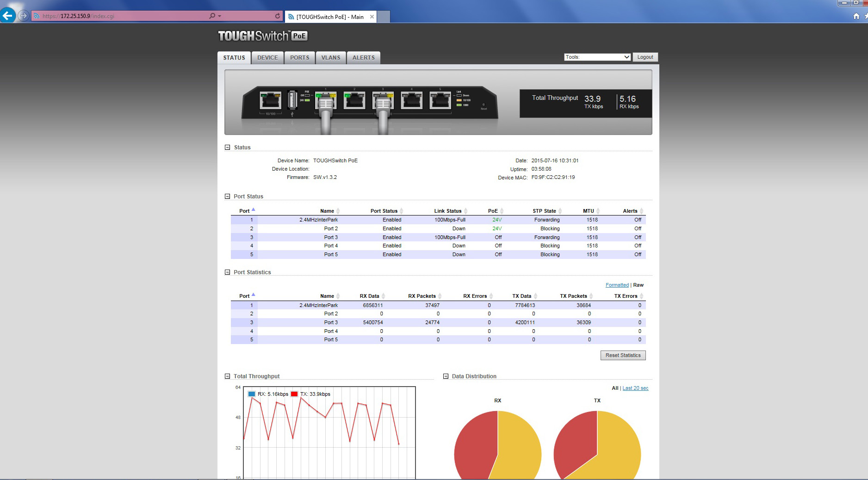Image resolution: width=868 pixels, height=480 pixels.
Task: Collapse the Status section
Action: click(227, 148)
